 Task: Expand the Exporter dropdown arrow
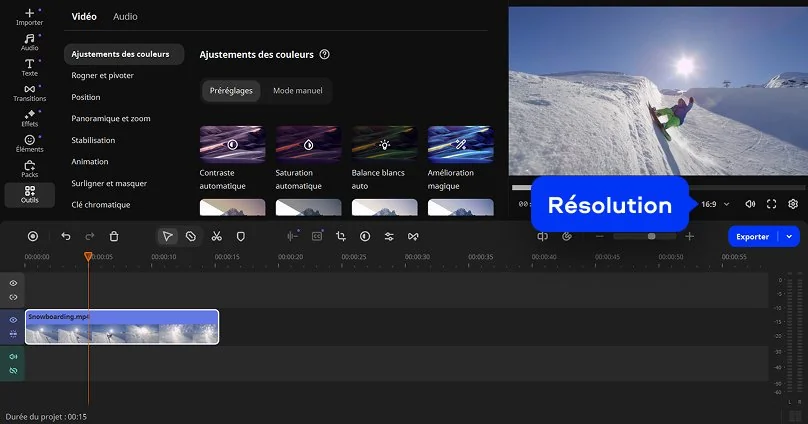789,236
